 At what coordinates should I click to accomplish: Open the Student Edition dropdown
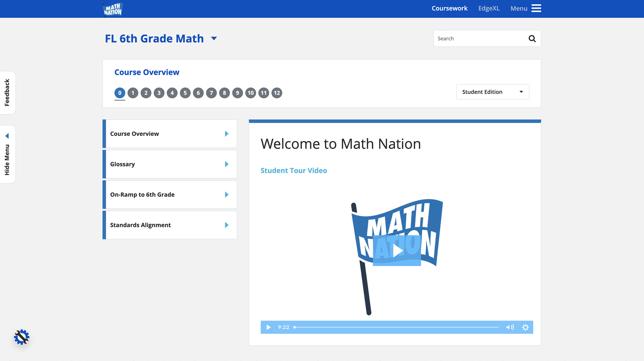point(492,92)
